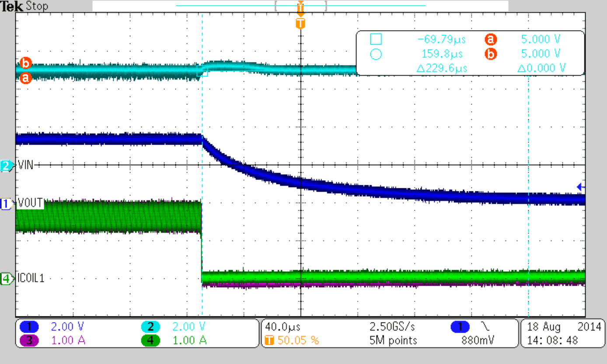607x364 pixels.
Task: Select channel 4 ICOIL1 ground marker
Action: tap(7, 278)
